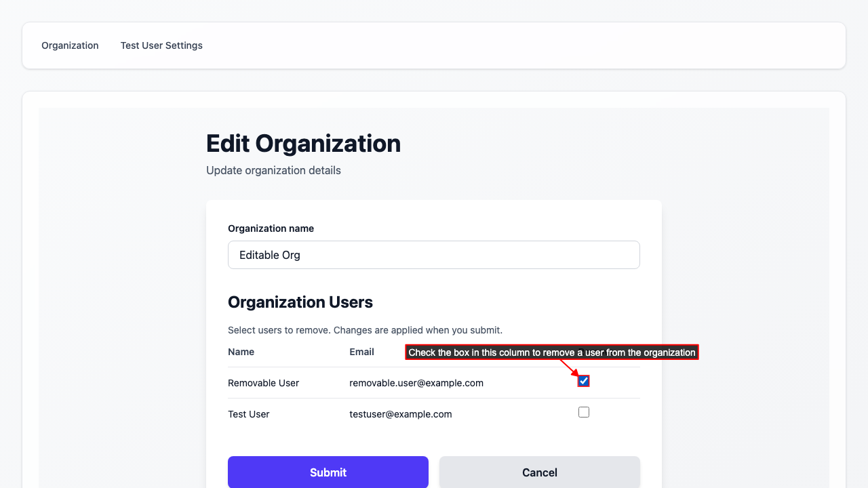Select the Test User name cell
The width and height of the screenshot is (868, 488).
[x=248, y=414]
